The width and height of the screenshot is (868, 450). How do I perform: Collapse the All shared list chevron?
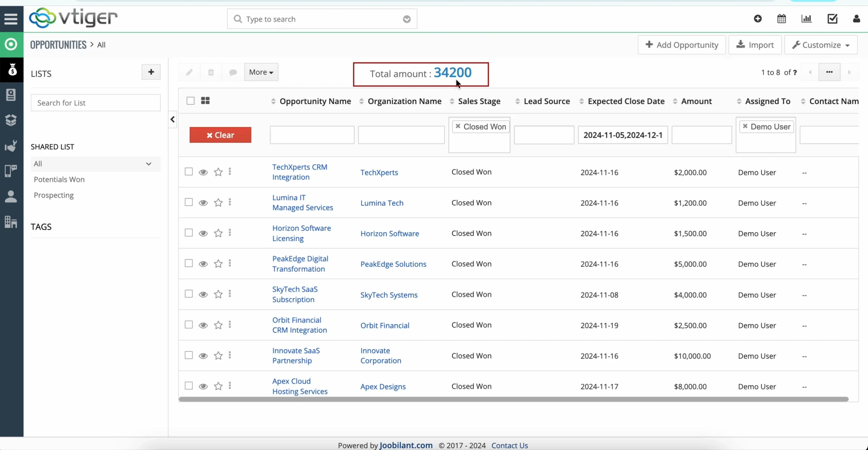[x=149, y=164]
